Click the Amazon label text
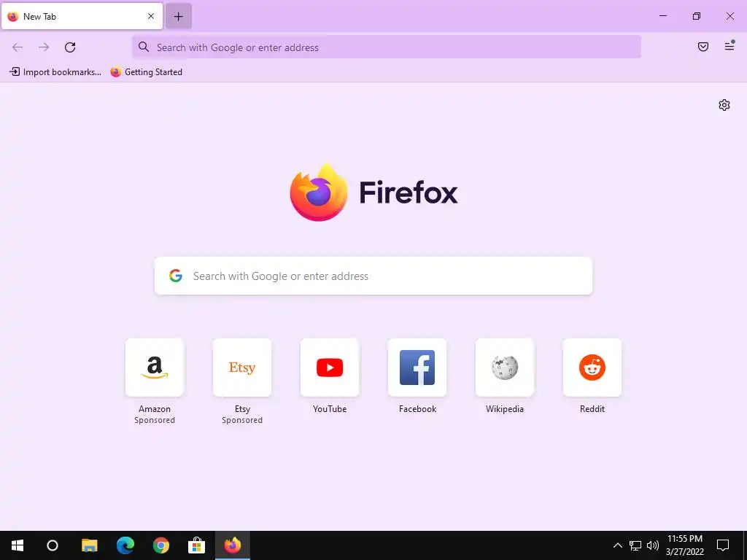This screenshot has height=560, width=747. 155,409
